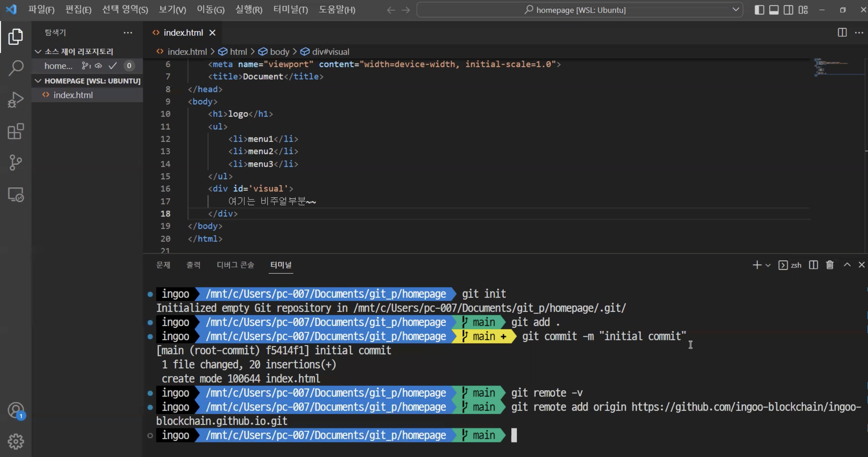868x457 pixels.
Task: Select the zsh terminal profile icon
Action: pyautogui.click(x=783, y=265)
